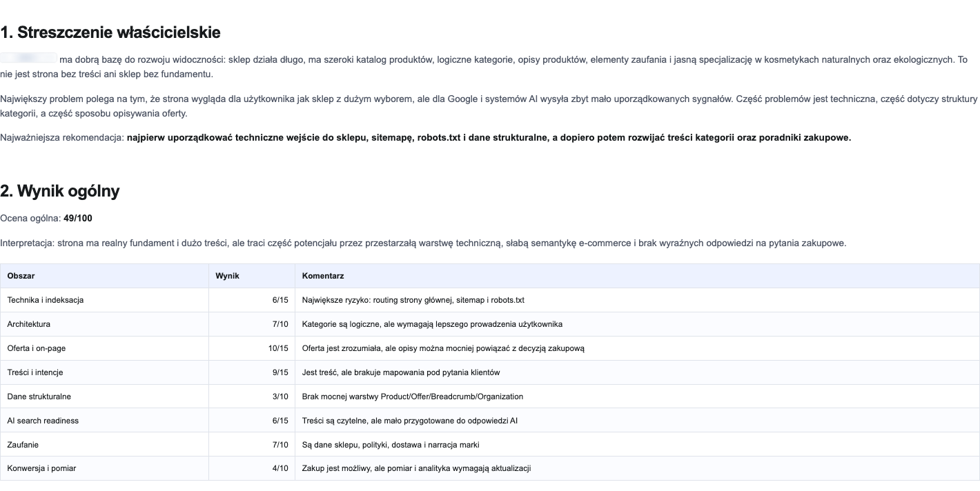Click the heading '1. Streszczenie właścicielskie'
Image resolution: width=980 pixels, height=491 pixels.
click(110, 32)
